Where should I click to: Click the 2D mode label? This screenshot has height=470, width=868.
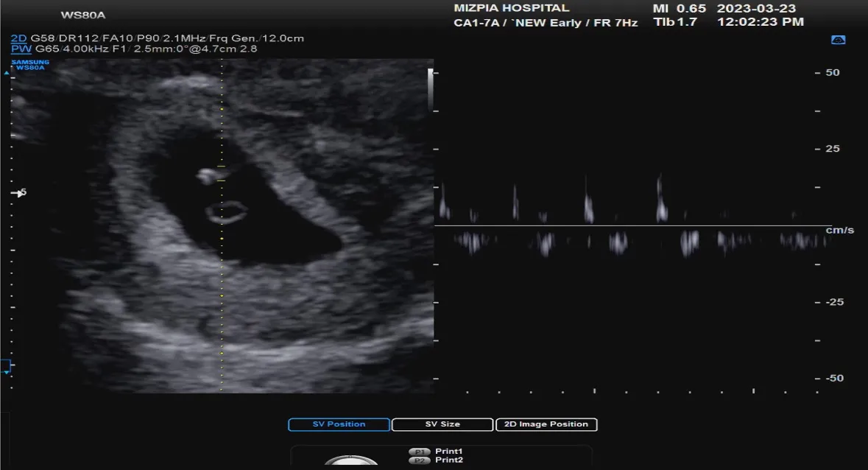(x=19, y=38)
